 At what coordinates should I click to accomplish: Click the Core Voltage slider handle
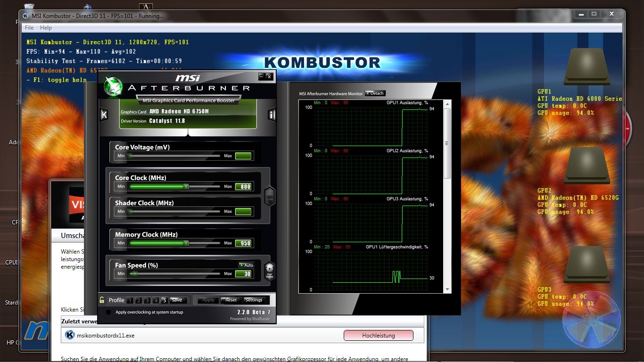[x=131, y=156]
